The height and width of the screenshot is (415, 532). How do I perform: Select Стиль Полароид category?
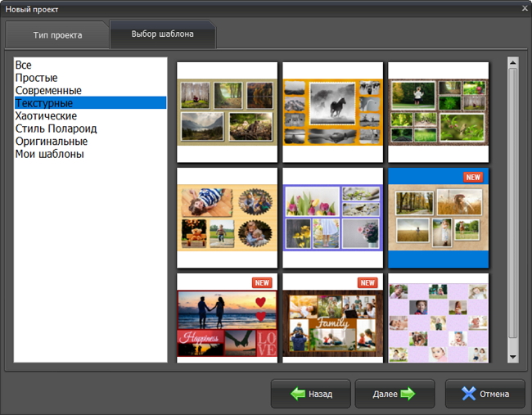tap(90, 129)
